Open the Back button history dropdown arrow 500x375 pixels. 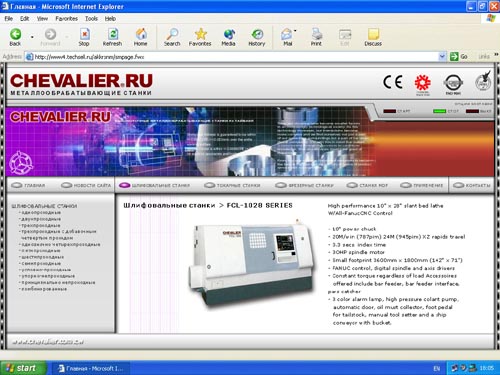[x=32, y=37]
